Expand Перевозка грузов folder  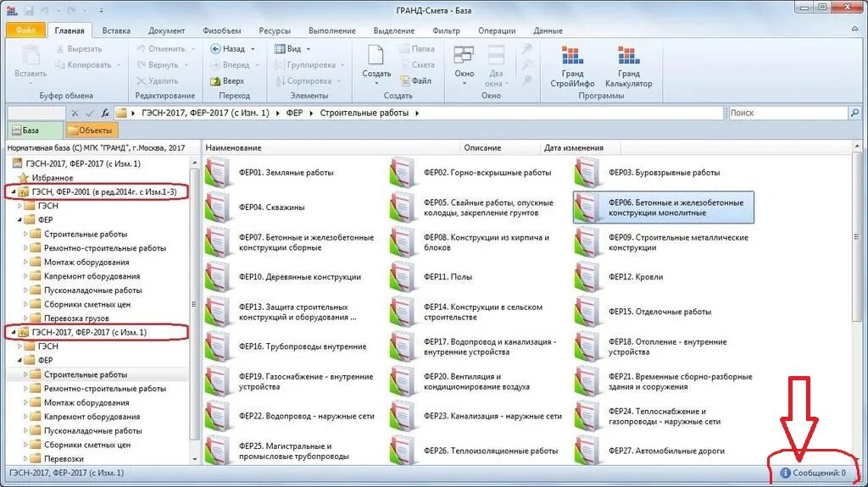point(25,318)
